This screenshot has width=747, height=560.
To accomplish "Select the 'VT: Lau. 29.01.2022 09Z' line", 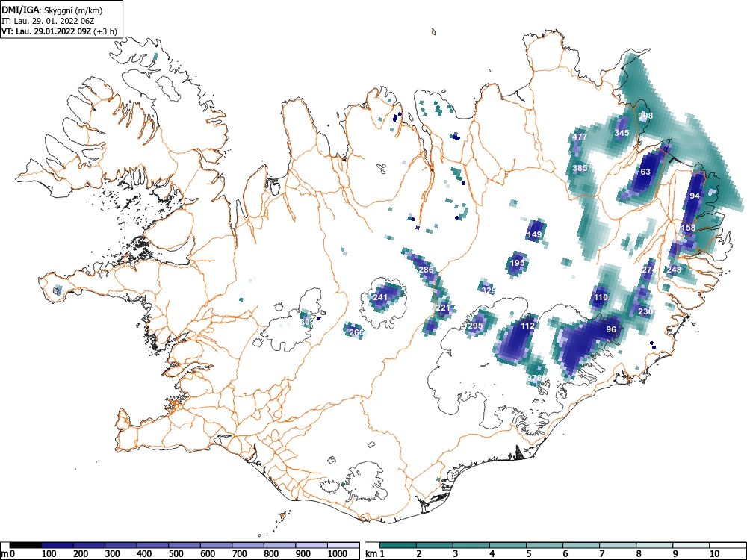I will coord(47,31).
